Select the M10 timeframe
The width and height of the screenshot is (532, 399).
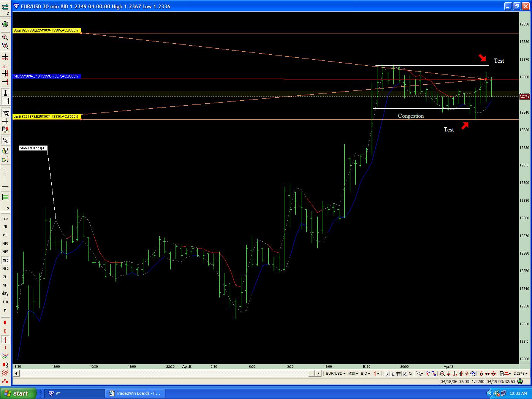coord(5,244)
